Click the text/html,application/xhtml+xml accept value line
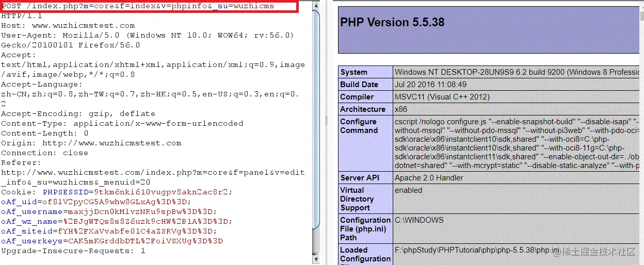 pos(153,64)
